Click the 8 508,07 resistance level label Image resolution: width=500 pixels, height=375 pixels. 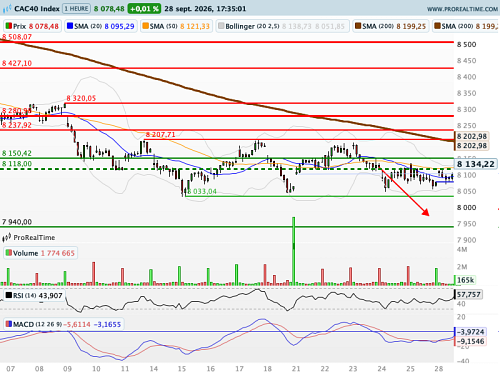click(17, 37)
